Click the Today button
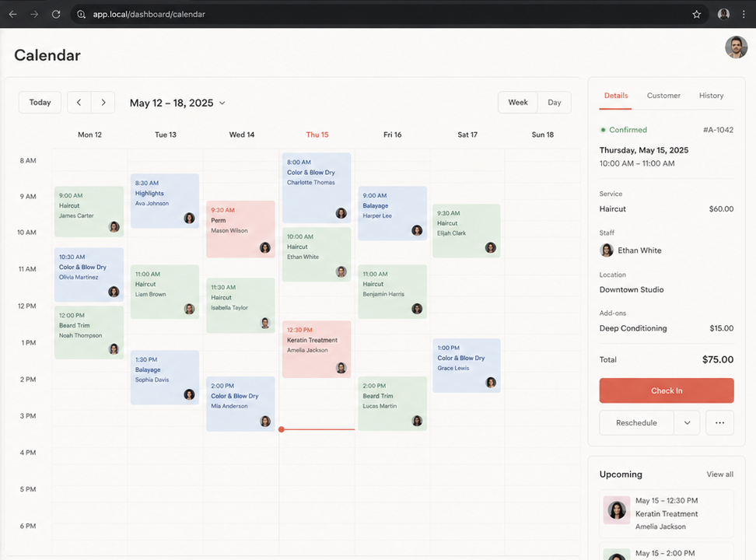The width and height of the screenshot is (756, 560). tap(40, 102)
